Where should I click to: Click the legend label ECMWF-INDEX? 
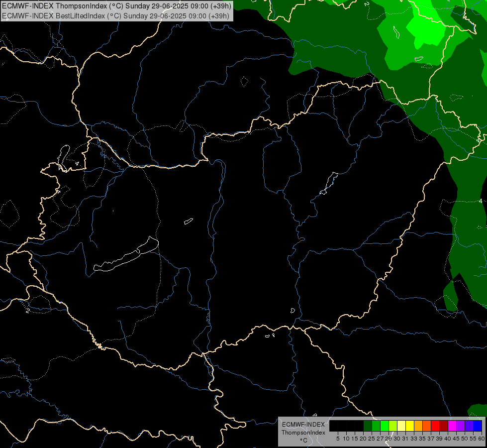click(x=303, y=425)
